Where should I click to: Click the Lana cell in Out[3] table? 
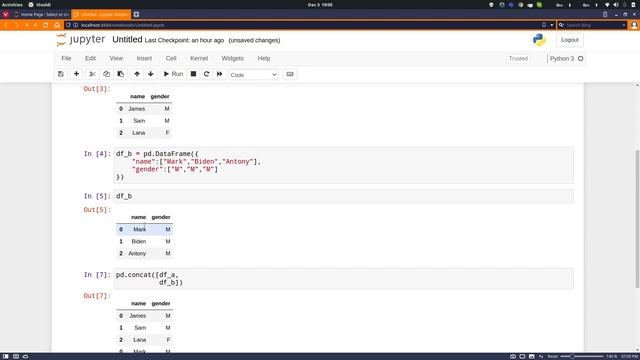tap(138, 133)
